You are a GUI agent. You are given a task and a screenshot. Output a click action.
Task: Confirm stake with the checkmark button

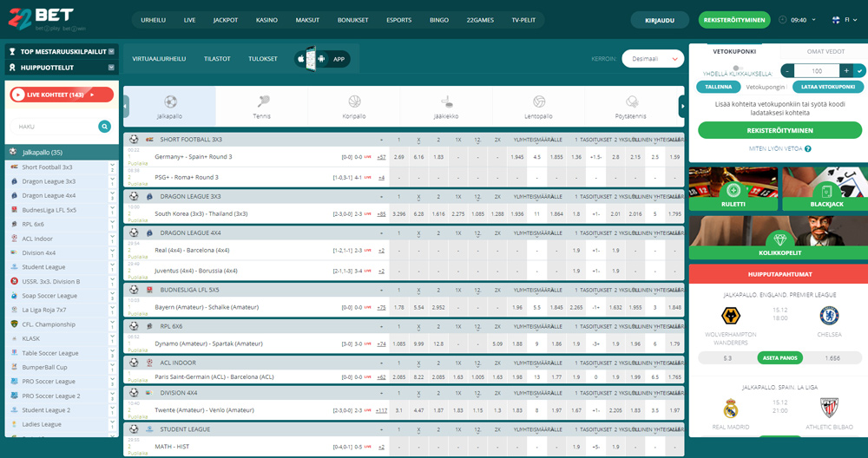tap(859, 70)
